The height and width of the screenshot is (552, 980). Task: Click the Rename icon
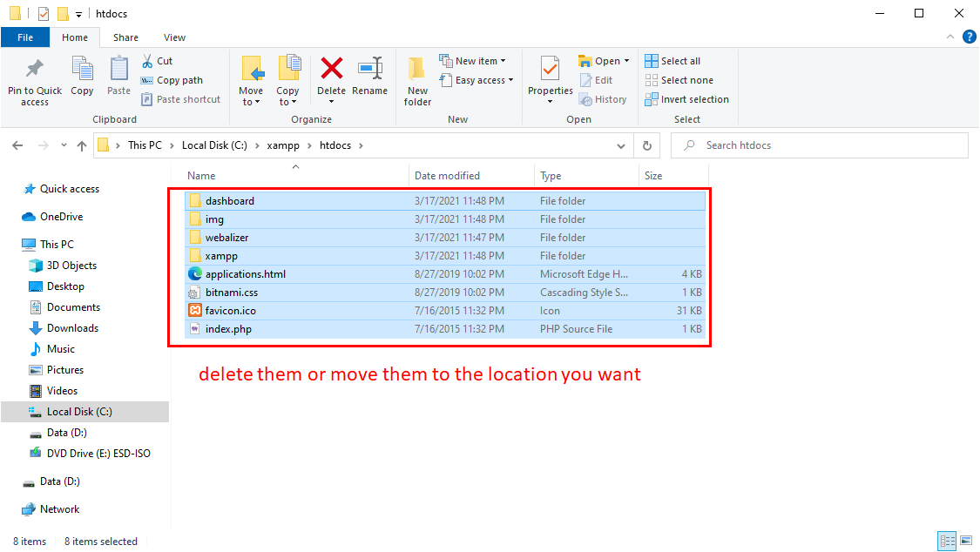pyautogui.click(x=370, y=68)
